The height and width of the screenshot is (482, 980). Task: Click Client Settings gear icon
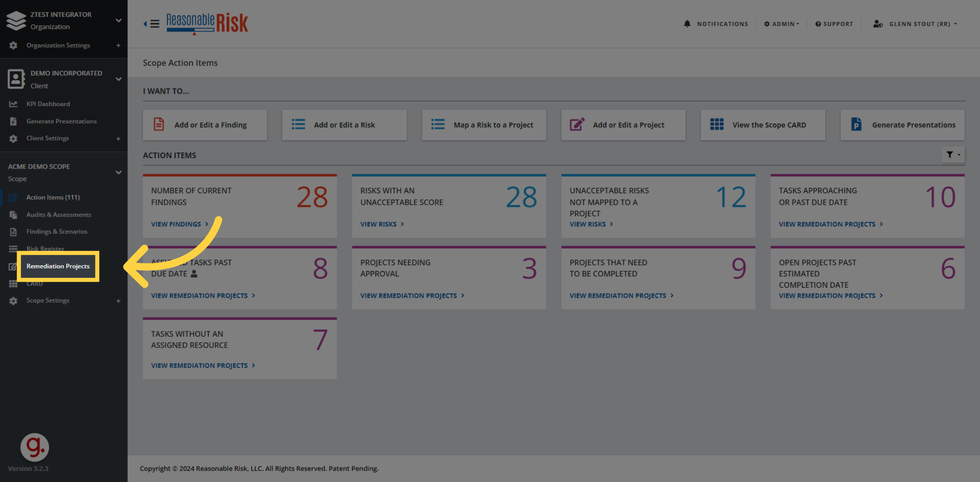point(13,138)
